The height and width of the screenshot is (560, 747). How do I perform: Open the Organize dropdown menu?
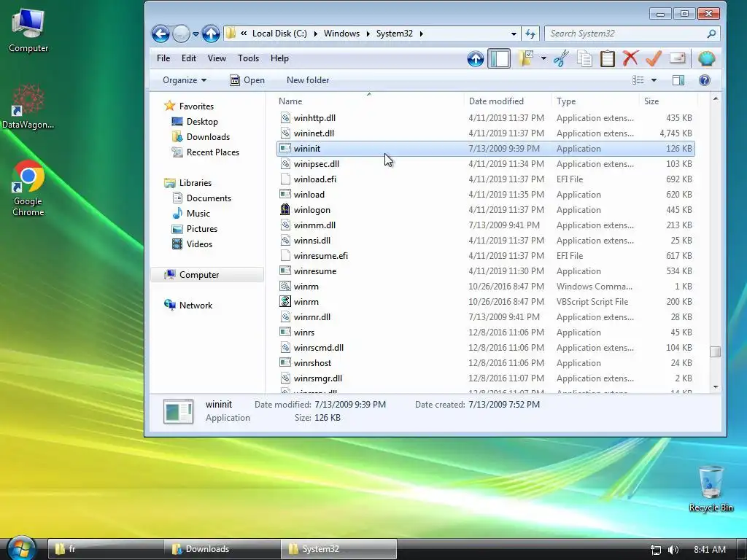point(185,80)
